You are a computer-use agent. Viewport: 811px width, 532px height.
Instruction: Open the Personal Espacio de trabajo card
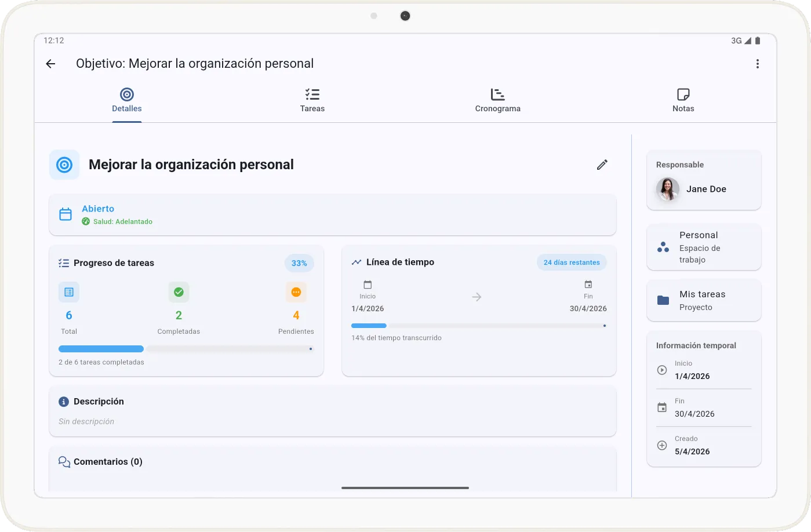click(x=704, y=247)
